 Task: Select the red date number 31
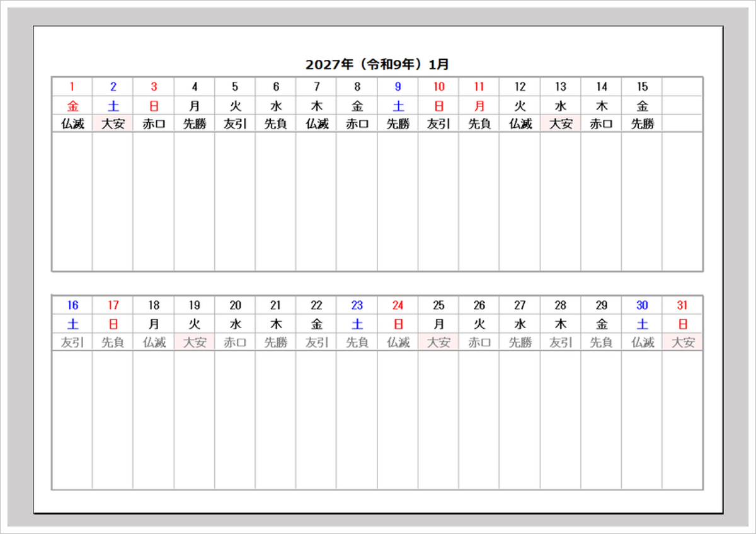[682, 305]
